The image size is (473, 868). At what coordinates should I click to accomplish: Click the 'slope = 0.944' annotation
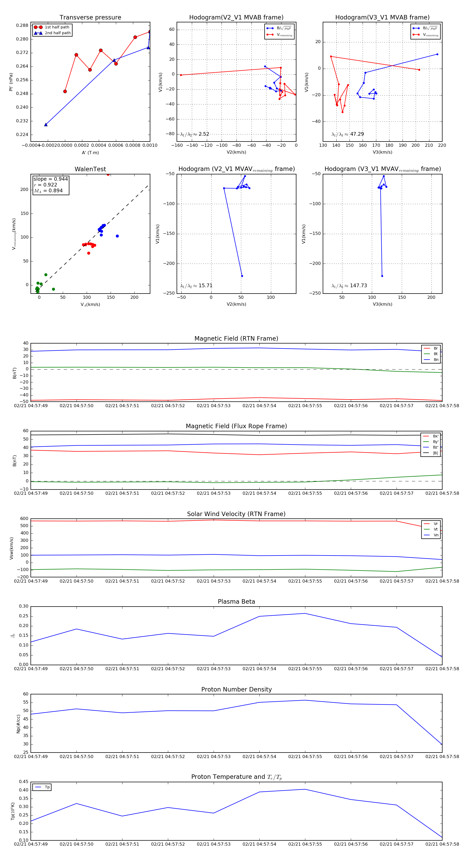pyautogui.click(x=50, y=179)
